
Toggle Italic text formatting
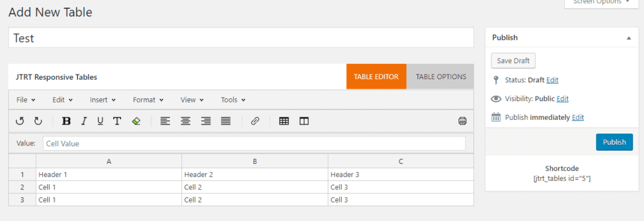[x=84, y=121]
